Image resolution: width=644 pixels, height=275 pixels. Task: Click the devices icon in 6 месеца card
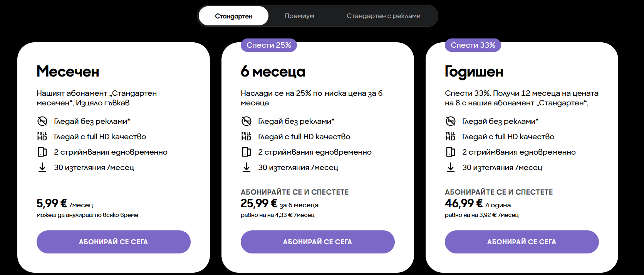(x=246, y=152)
